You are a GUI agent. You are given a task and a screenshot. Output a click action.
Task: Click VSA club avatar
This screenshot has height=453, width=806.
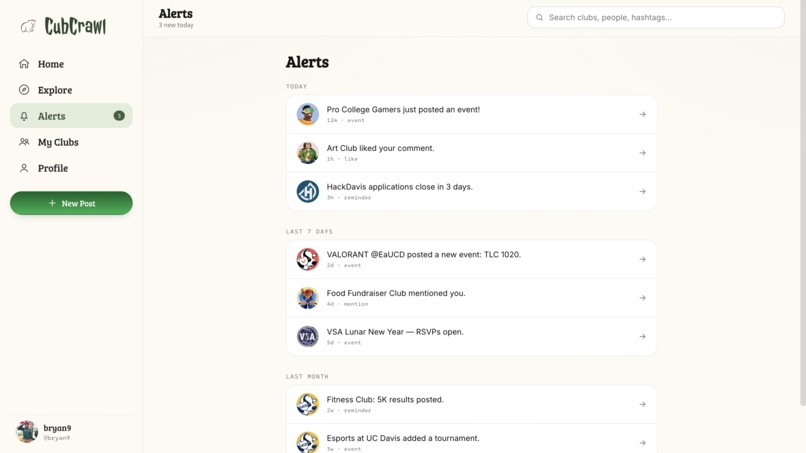coord(307,336)
